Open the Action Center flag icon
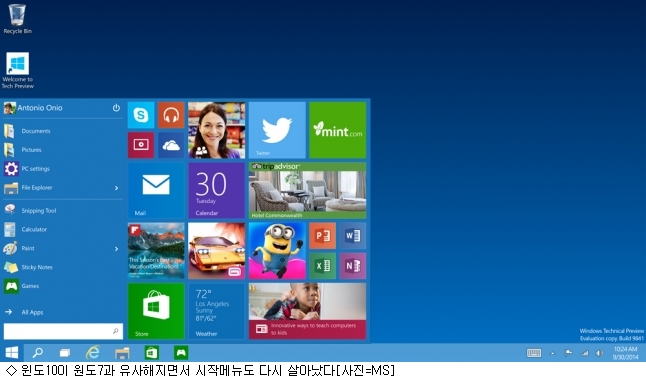 pyautogui.click(x=568, y=353)
